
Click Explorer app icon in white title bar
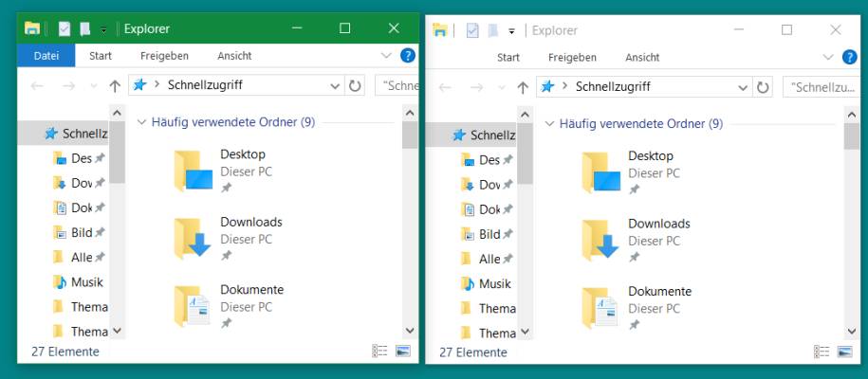click(x=440, y=30)
